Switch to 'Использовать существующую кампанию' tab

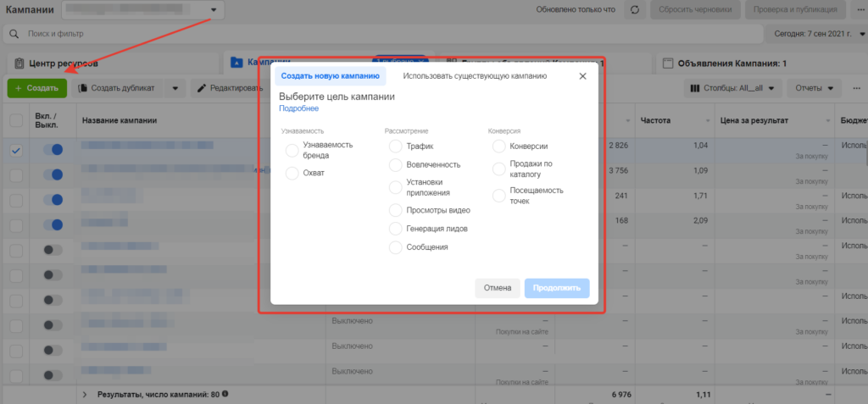click(x=475, y=76)
